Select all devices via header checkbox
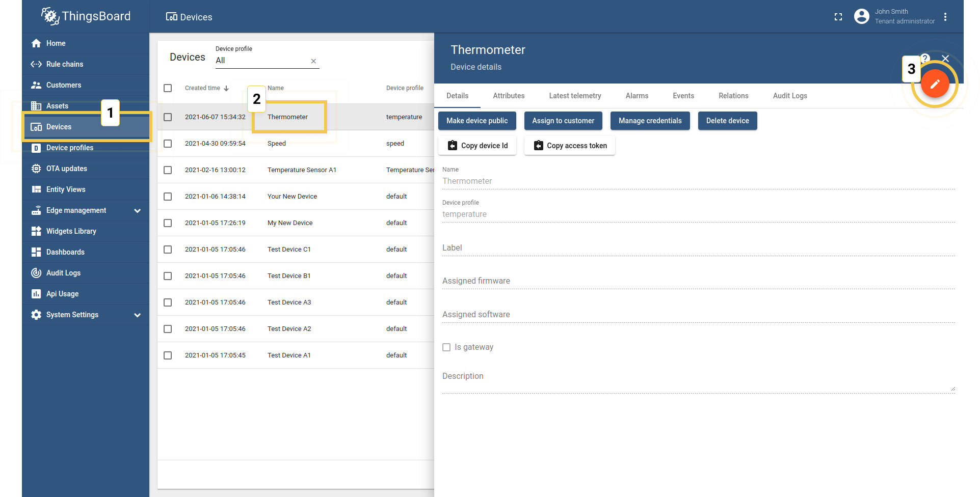Viewport: 980px width, 497px height. click(168, 88)
